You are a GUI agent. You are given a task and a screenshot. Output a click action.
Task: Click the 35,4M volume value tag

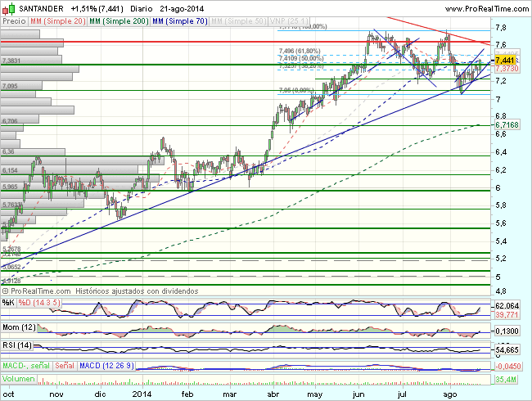coord(506,379)
